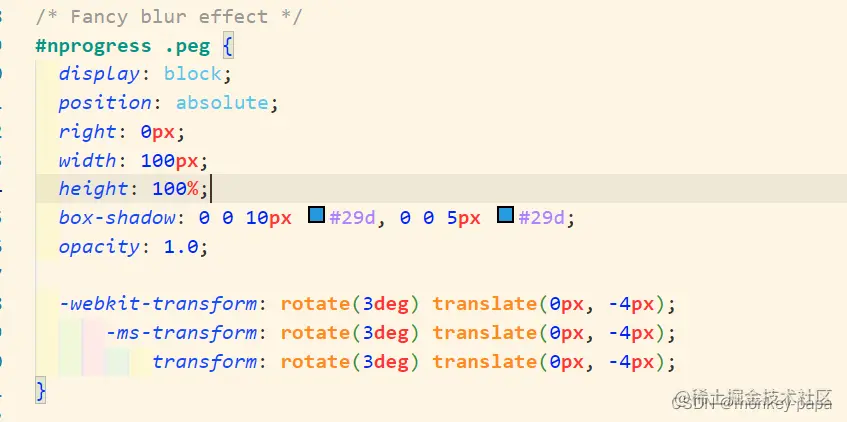
Task: Click the '-webkit-transform' property
Action: click(158, 304)
